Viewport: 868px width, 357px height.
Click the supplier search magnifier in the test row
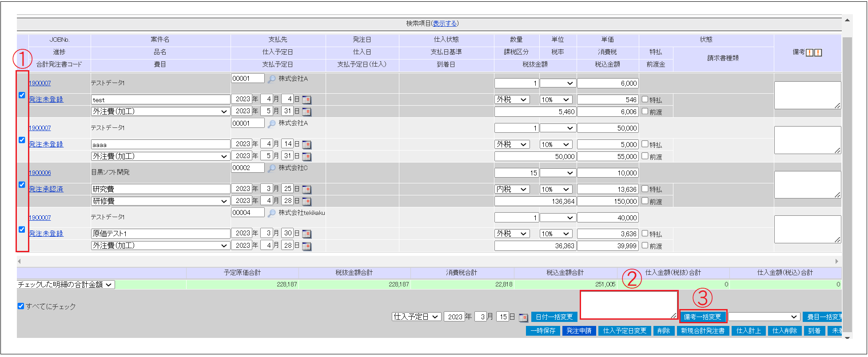click(271, 79)
